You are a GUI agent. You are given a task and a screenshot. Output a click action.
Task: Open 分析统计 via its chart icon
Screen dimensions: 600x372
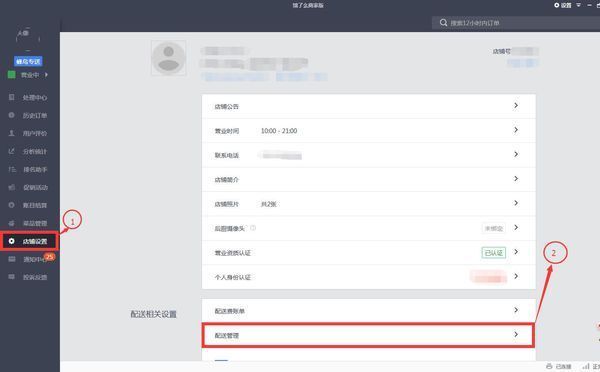click(x=11, y=151)
